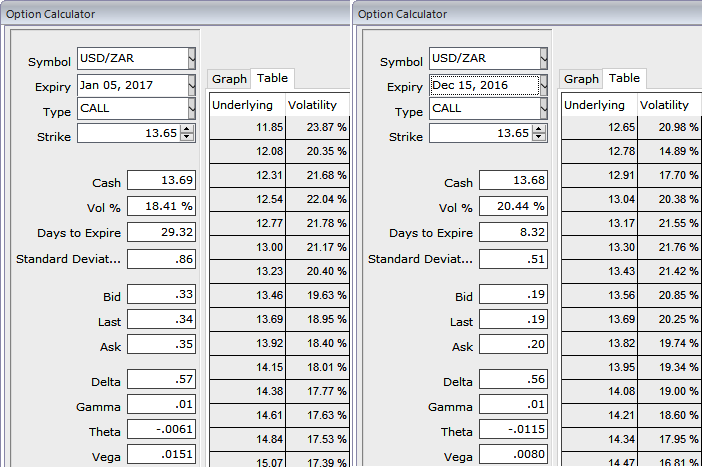The width and height of the screenshot is (702, 467).
Task: Click Vol % field showing 20.44 %
Action: pyautogui.click(x=514, y=206)
